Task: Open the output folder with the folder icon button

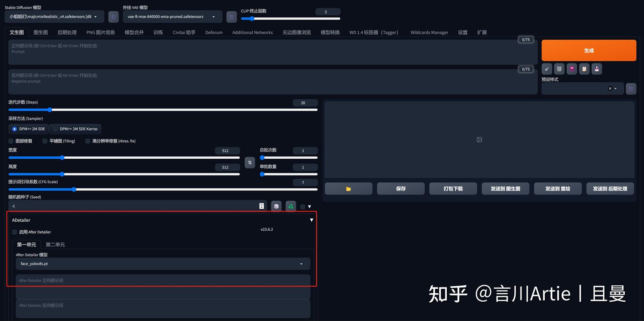Action: click(x=348, y=189)
